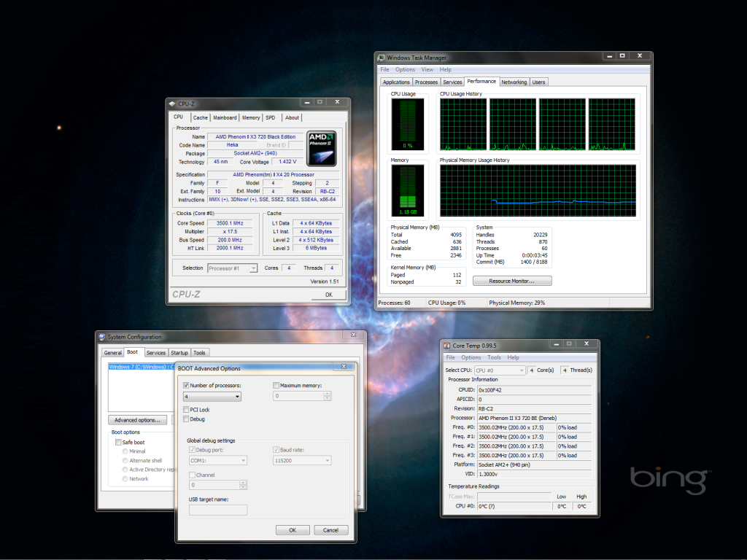The height and width of the screenshot is (560, 747).
Task: Open the Help menu in Task Manager
Action: [x=446, y=69]
